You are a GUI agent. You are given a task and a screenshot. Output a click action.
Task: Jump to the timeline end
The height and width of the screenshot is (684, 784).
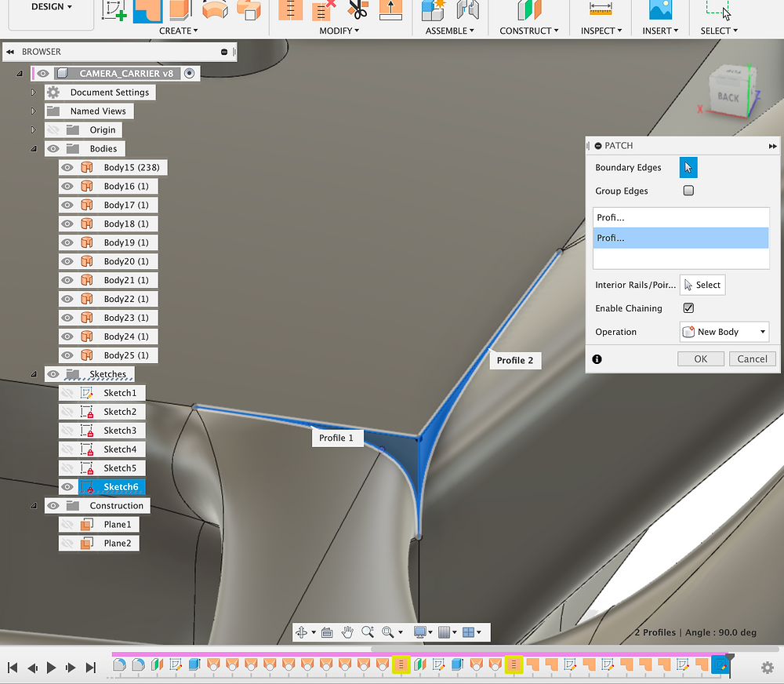pos(90,668)
